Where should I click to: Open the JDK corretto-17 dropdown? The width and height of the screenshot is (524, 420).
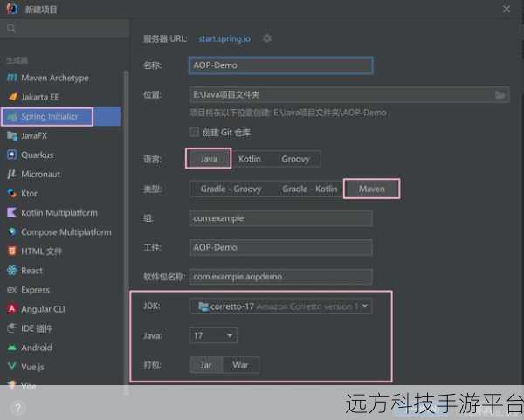click(x=280, y=306)
